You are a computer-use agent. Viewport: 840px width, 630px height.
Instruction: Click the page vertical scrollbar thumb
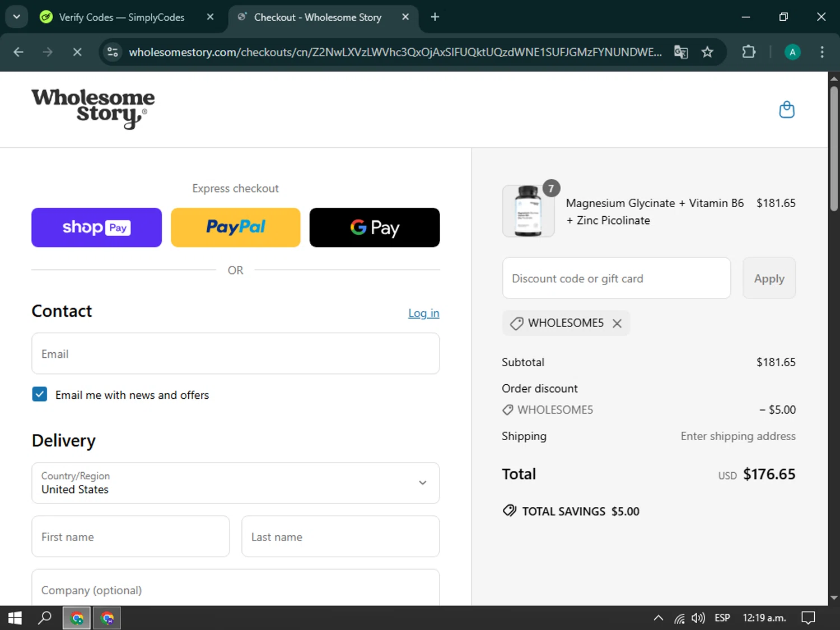click(x=834, y=148)
